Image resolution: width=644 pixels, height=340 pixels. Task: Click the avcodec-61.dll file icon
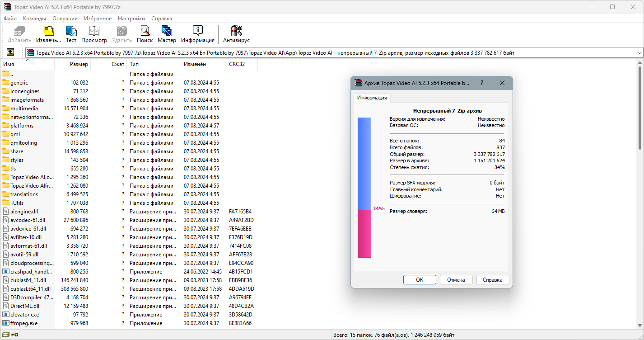click(x=6, y=220)
